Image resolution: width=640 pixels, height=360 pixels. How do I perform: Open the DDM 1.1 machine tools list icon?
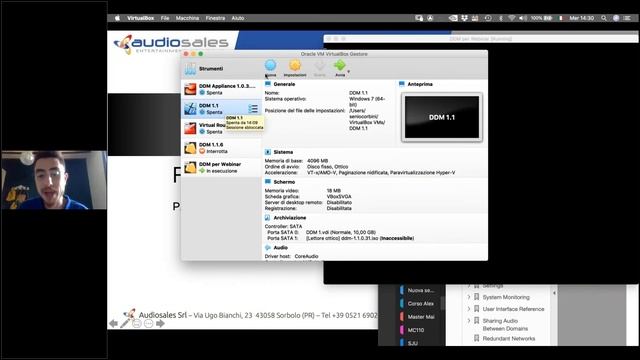253,109
